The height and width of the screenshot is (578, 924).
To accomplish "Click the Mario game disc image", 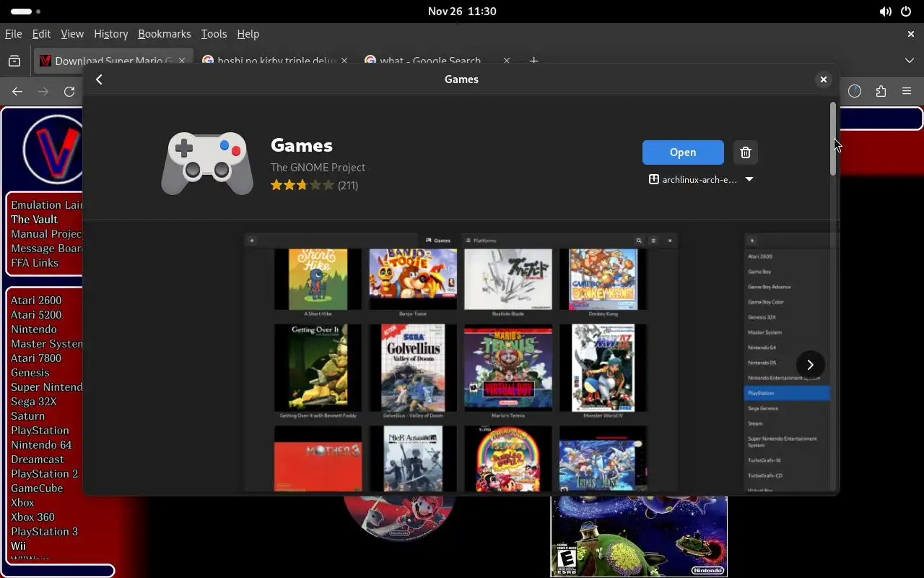I will coord(398,517).
